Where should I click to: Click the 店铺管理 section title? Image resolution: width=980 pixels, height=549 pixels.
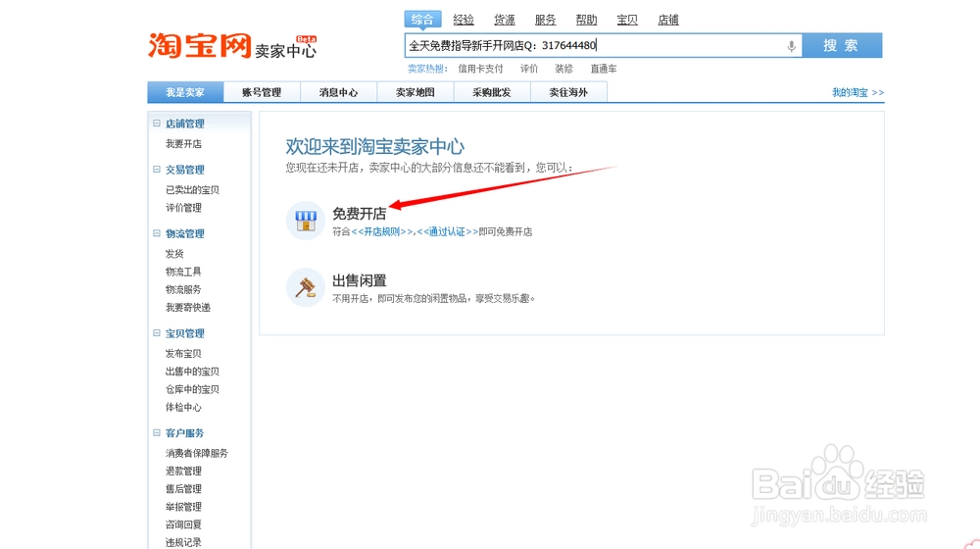pyautogui.click(x=185, y=124)
